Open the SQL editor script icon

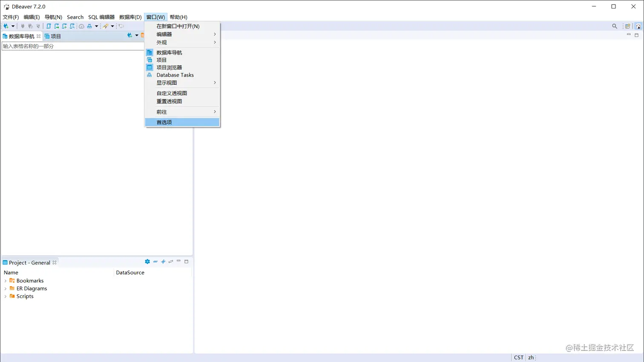pyautogui.click(x=49, y=26)
